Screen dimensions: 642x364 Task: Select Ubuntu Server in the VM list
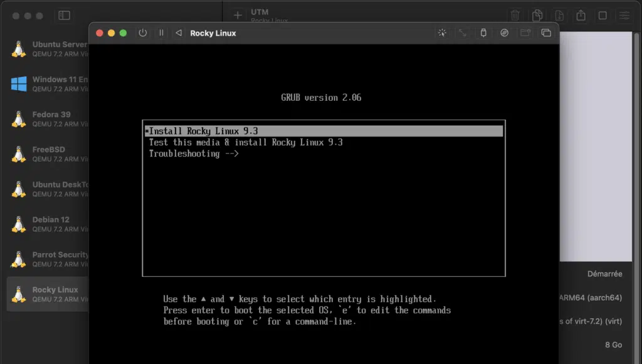(x=48, y=49)
